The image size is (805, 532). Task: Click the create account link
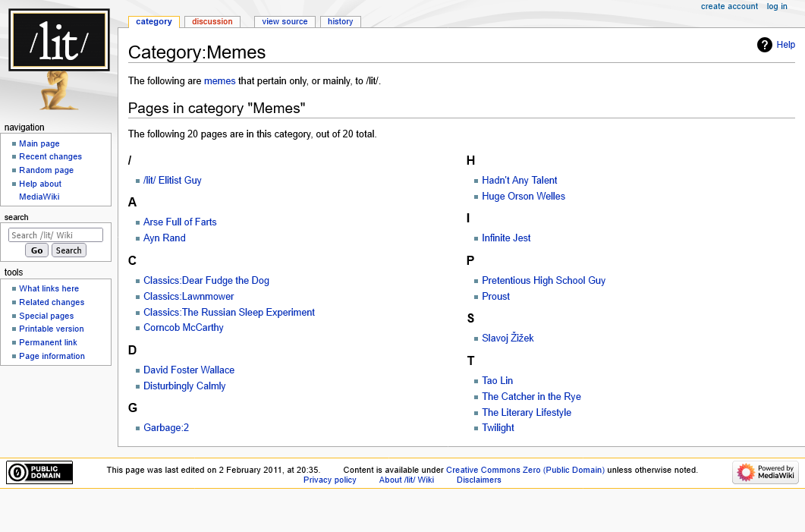coord(729,6)
